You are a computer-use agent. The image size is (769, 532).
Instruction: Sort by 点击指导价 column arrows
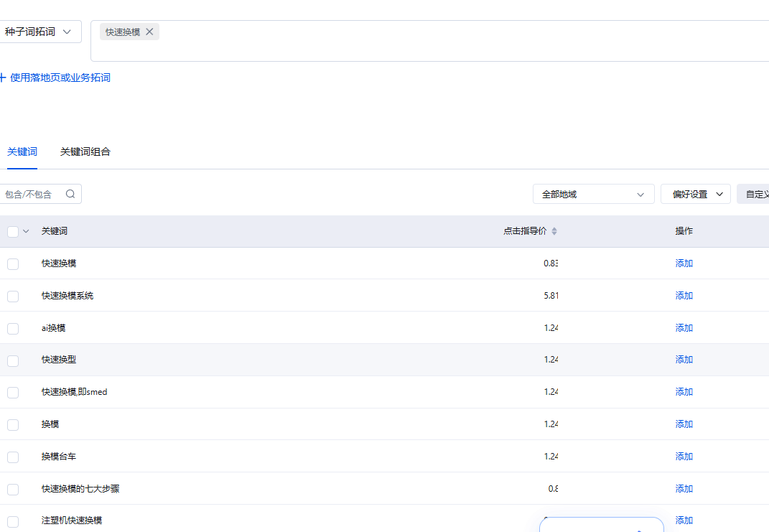(x=554, y=231)
